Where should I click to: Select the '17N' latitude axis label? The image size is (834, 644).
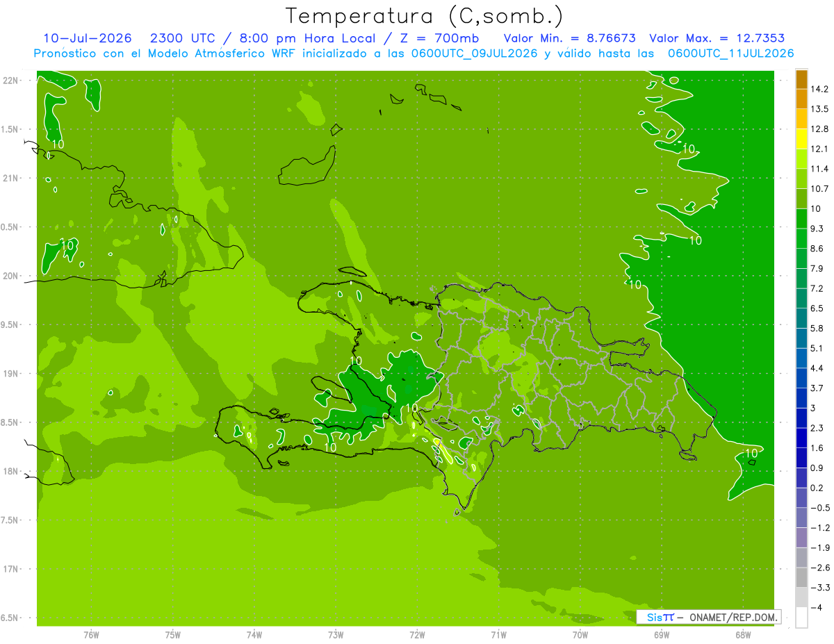click(12, 569)
